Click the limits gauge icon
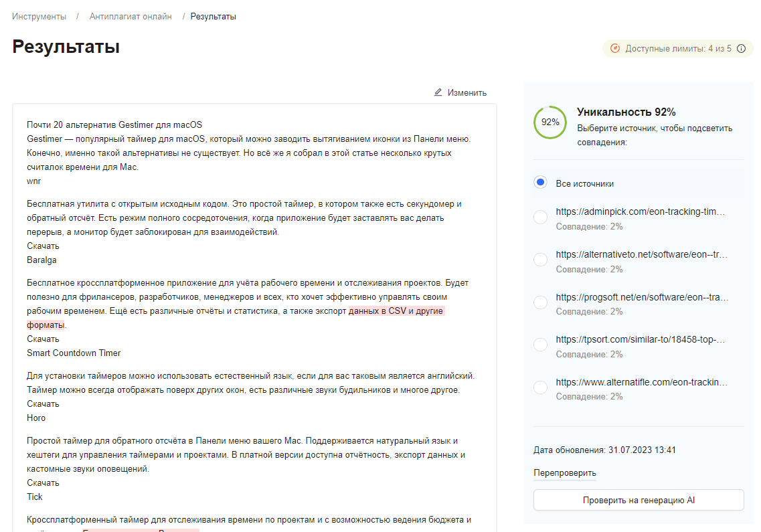The width and height of the screenshot is (761, 532). click(615, 49)
